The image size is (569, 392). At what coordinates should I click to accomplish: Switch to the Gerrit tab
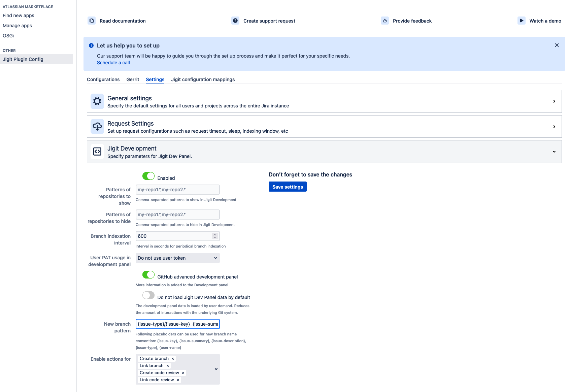pos(133,79)
